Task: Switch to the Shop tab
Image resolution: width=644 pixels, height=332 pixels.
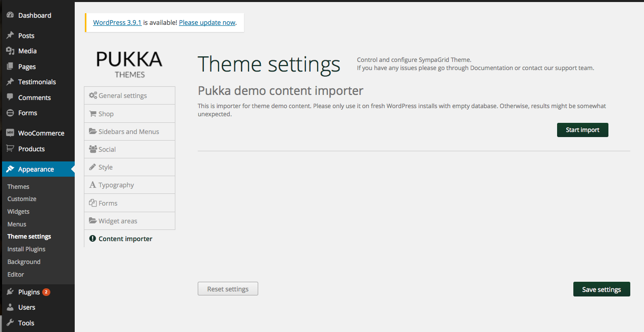Action: (x=130, y=114)
